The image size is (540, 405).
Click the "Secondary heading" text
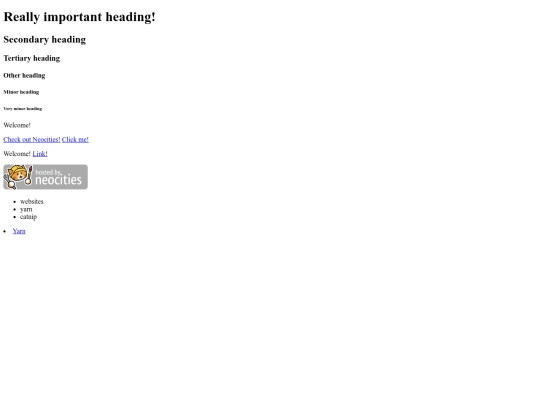coord(44,40)
